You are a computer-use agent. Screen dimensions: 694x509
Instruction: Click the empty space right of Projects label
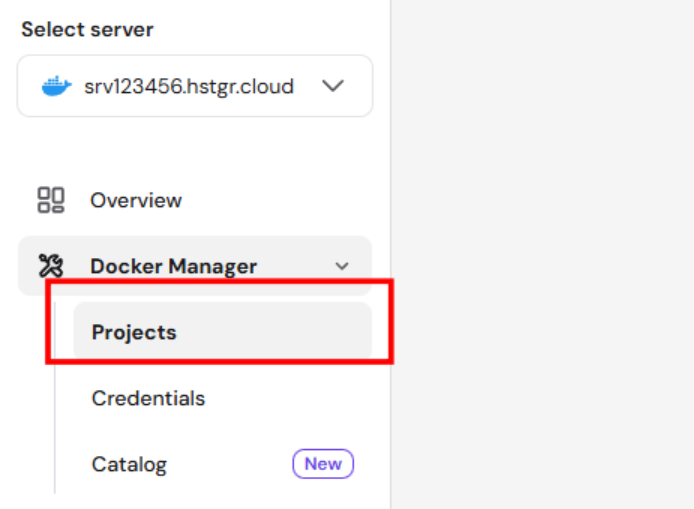click(x=270, y=332)
